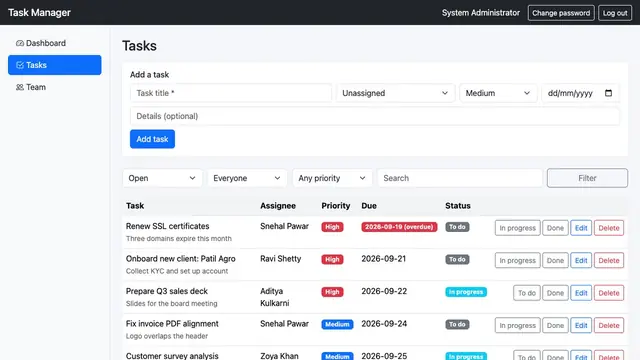The width and height of the screenshot is (640, 360).
Task: Mark Fix invoice PDF alignment as Done
Action: [555, 325]
